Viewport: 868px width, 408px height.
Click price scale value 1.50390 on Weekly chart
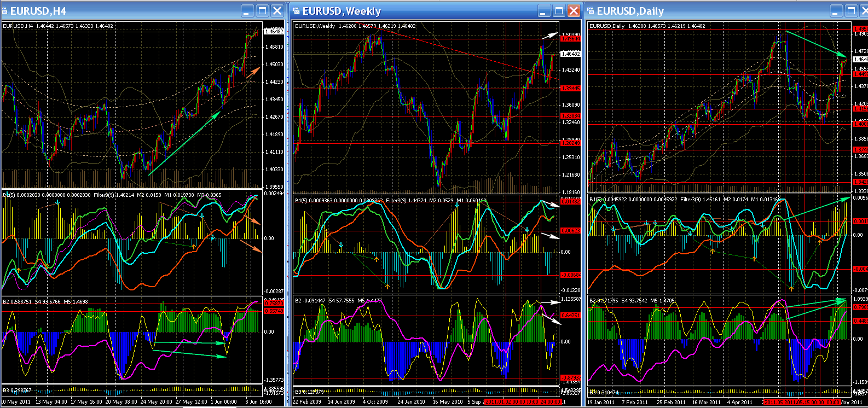(571, 34)
